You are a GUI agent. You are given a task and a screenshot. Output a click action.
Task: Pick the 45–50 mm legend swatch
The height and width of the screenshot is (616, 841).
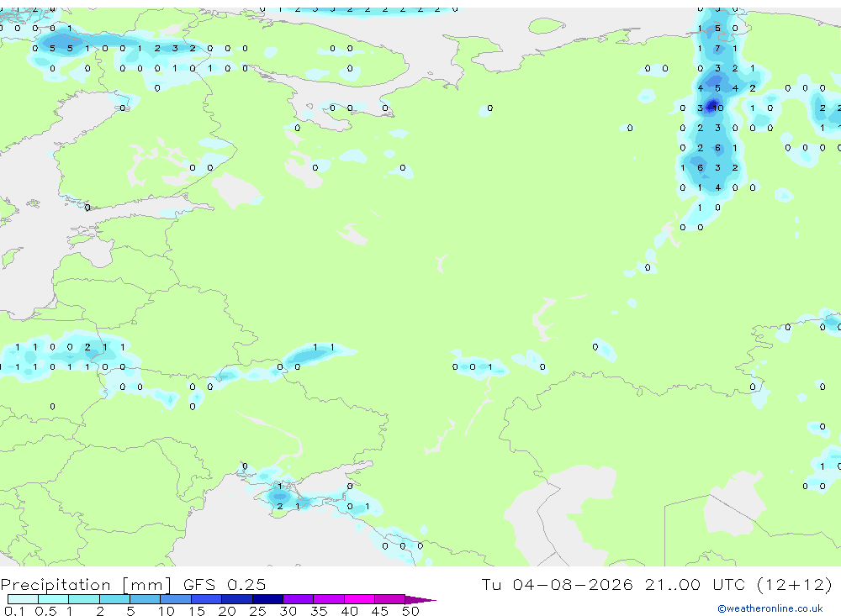pos(390,599)
